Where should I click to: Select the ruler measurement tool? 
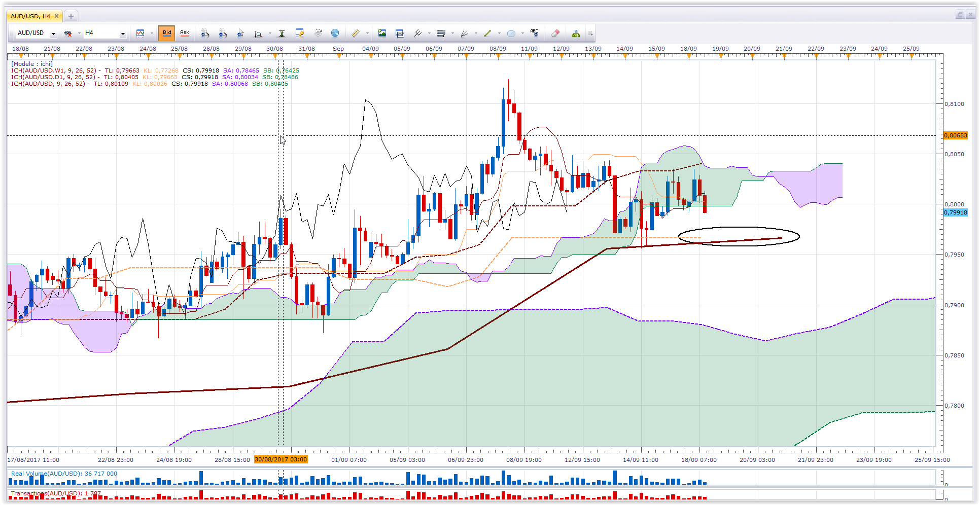coord(356,33)
